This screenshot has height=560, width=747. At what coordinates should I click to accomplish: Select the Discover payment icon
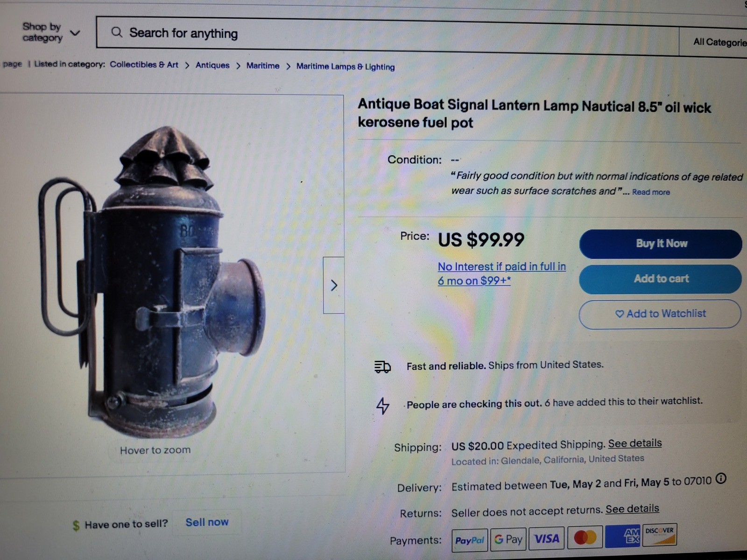[660, 535]
